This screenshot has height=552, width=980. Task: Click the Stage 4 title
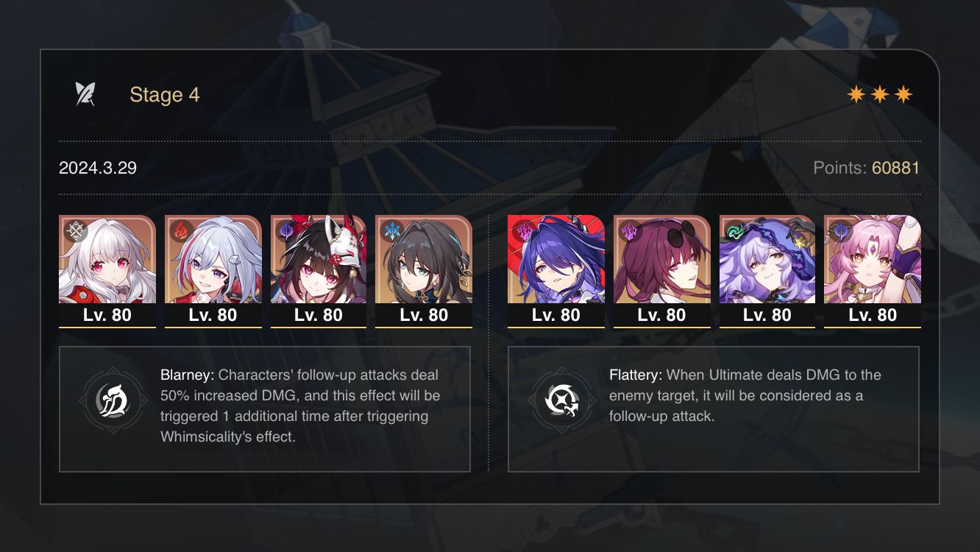(165, 95)
